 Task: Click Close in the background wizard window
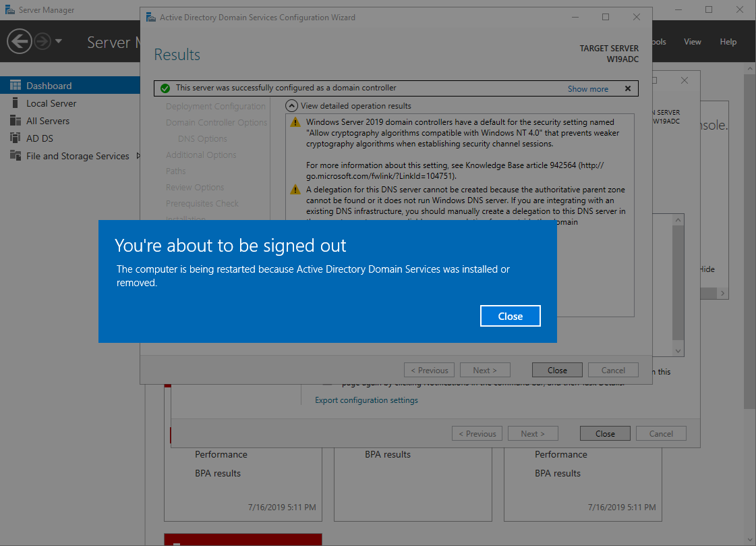pos(605,433)
